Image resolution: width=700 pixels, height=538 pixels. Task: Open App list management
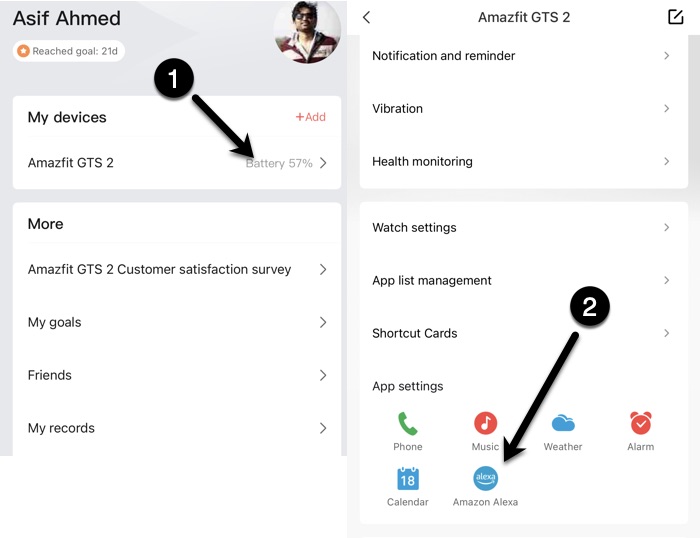(x=524, y=280)
